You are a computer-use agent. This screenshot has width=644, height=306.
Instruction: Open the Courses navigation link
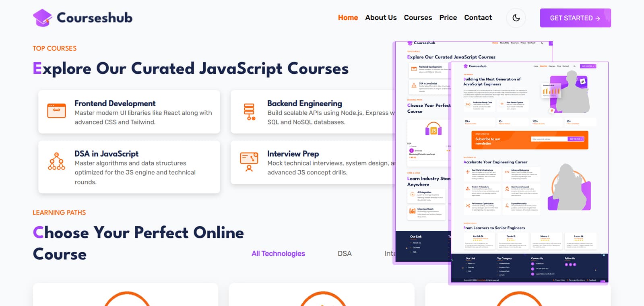418,18
